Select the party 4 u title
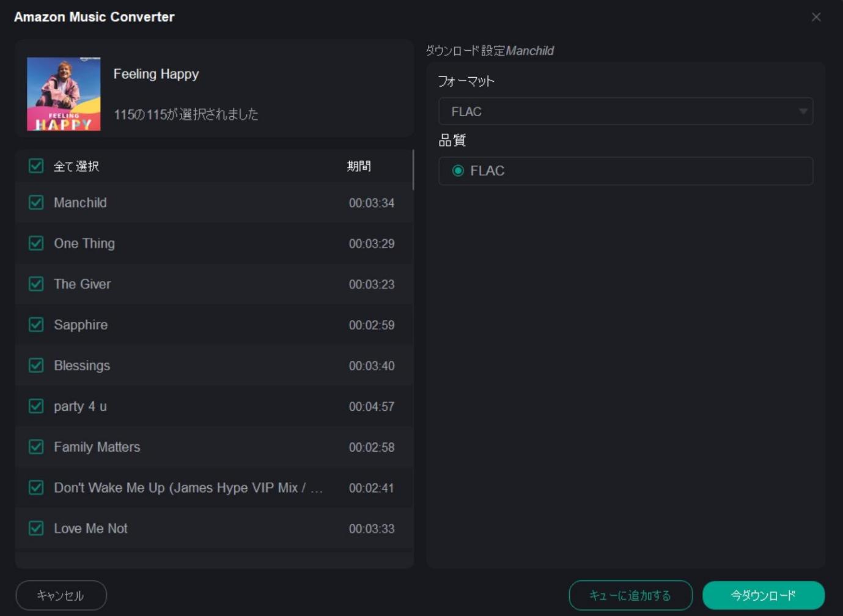 tap(80, 406)
